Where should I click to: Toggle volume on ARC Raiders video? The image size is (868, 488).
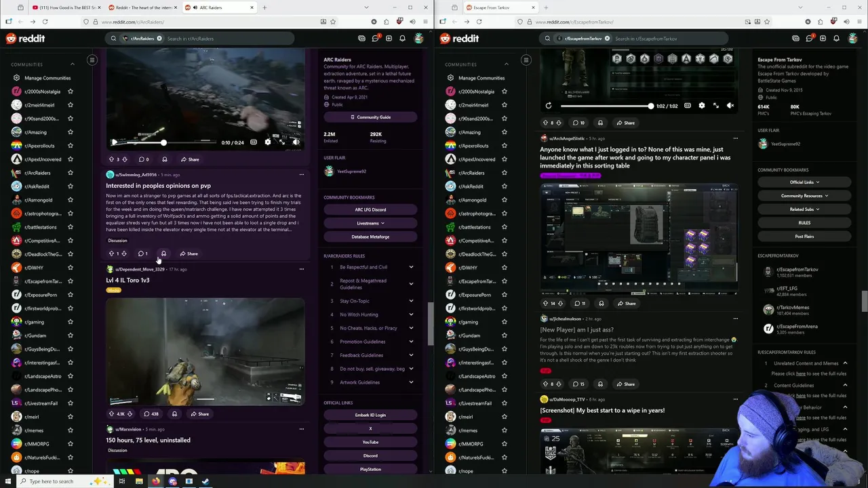pos(296,142)
